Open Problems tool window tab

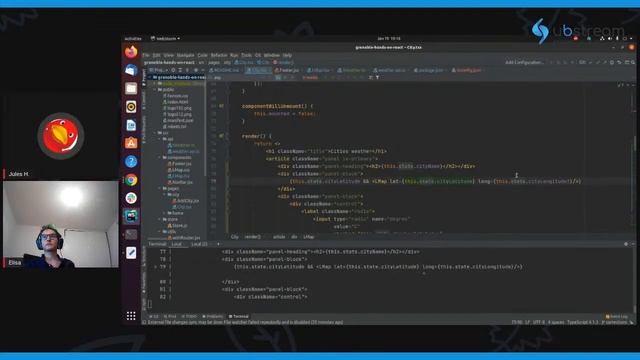click(x=213, y=316)
